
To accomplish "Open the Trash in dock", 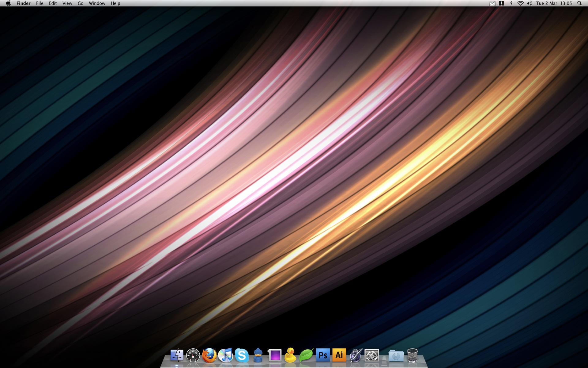I will tap(412, 355).
